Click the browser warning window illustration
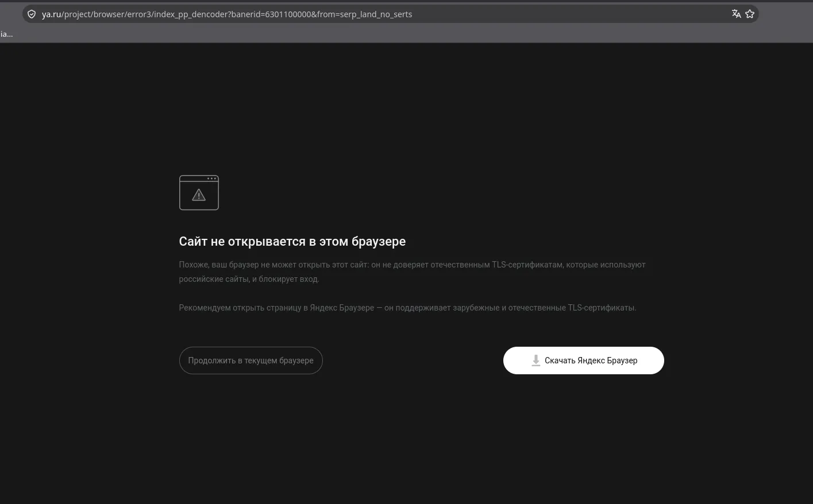Screen dimensions: 813x504 199,193
